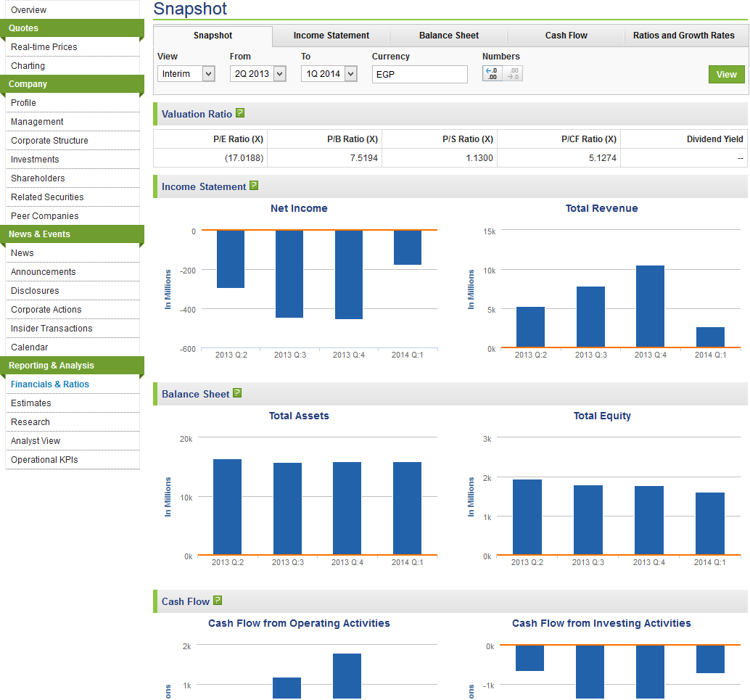Screen dimensions: 750x700
Task: Click the 2014 Q:1 Total Assets bar
Action: pos(407,508)
